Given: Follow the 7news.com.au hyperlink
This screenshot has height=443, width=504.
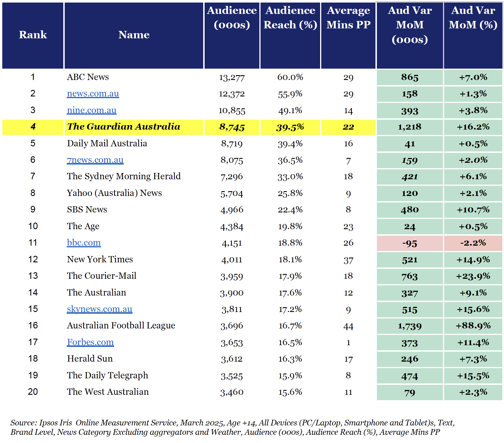Looking at the screenshot, I should (x=95, y=160).
